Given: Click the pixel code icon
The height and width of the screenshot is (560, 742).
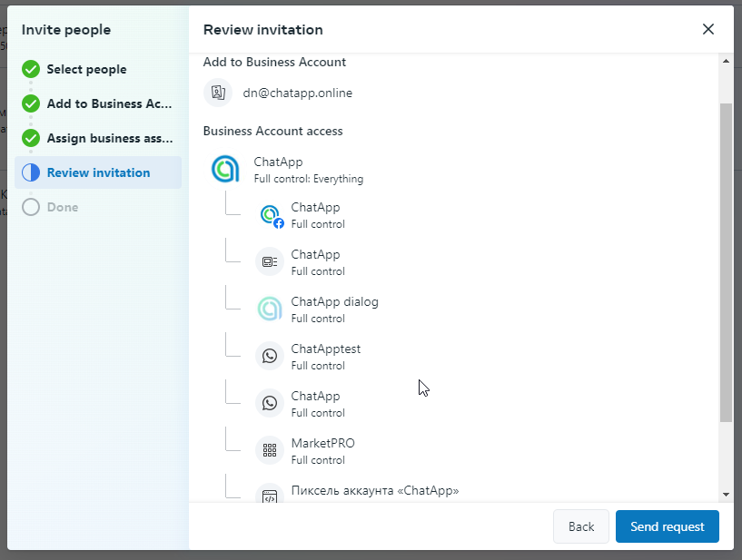Looking at the screenshot, I should 270,496.
